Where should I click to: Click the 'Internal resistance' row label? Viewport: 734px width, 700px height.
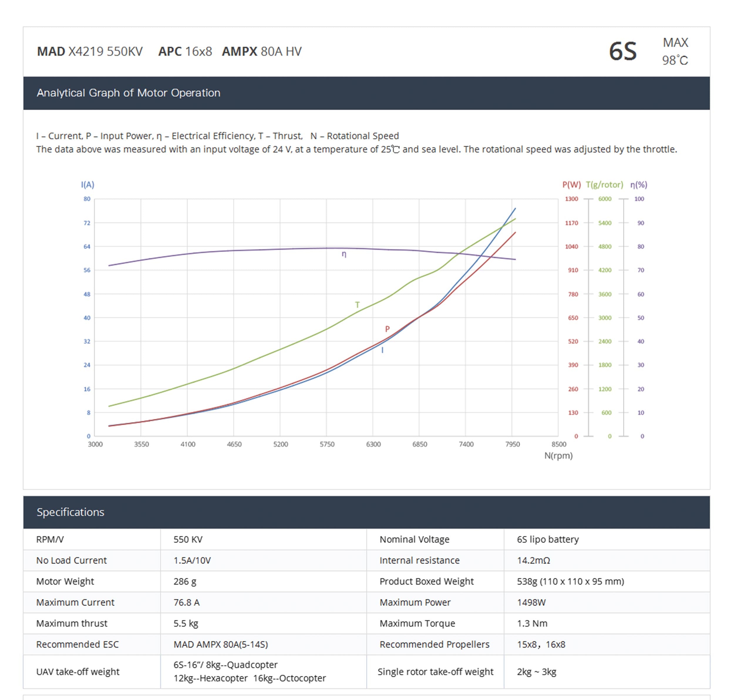click(x=419, y=560)
